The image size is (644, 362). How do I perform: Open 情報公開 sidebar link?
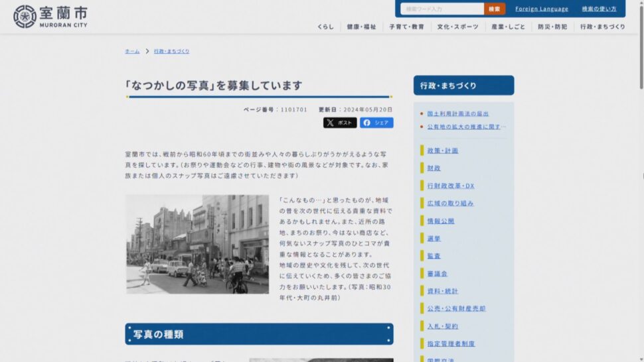[x=441, y=221]
